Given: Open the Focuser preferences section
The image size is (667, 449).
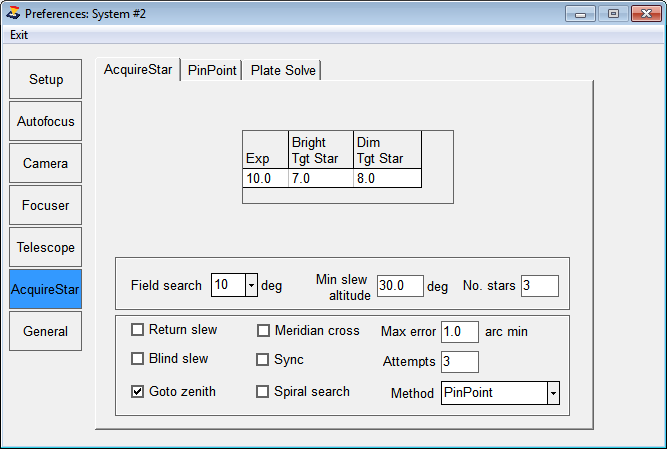Looking at the screenshot, I should pyautogui.click(x=46, y=205).
